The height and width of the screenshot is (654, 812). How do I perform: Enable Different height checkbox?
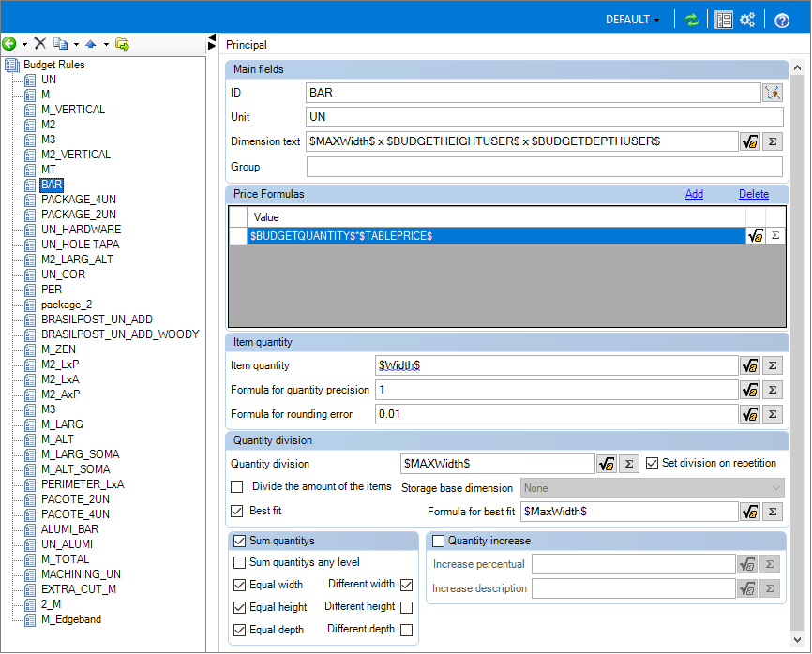[x=407, y=607]
